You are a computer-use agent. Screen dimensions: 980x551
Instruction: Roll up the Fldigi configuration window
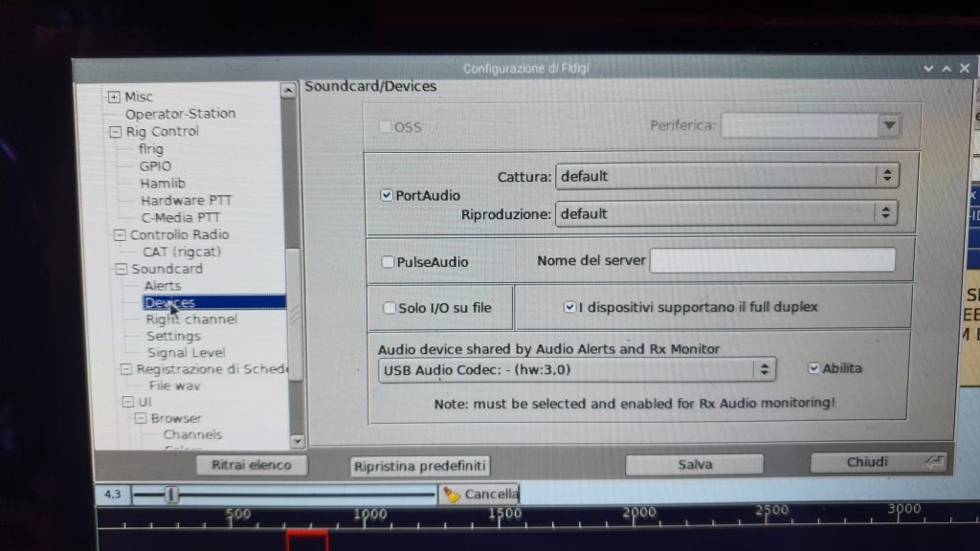[x=928, y=68]
